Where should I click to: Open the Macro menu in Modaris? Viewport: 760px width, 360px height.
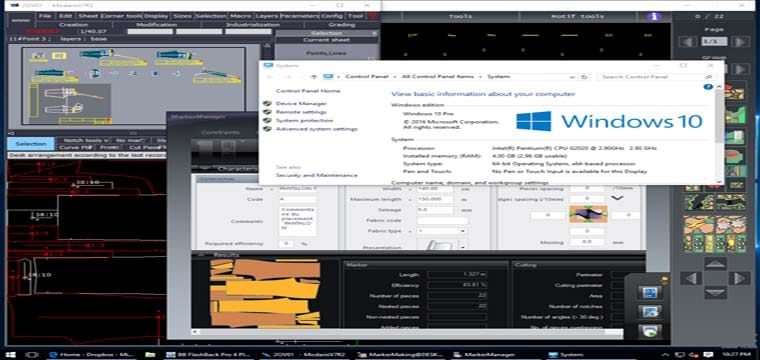(241, 16)
